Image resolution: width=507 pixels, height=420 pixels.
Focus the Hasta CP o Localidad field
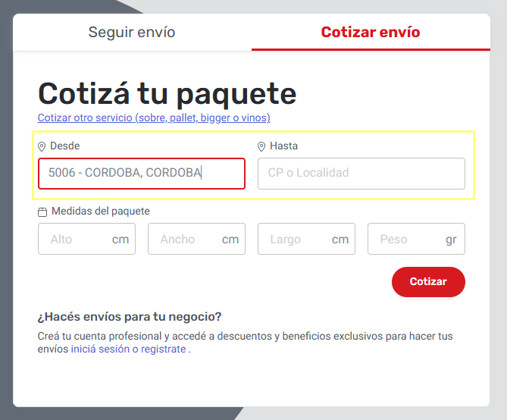pos(361,174)
